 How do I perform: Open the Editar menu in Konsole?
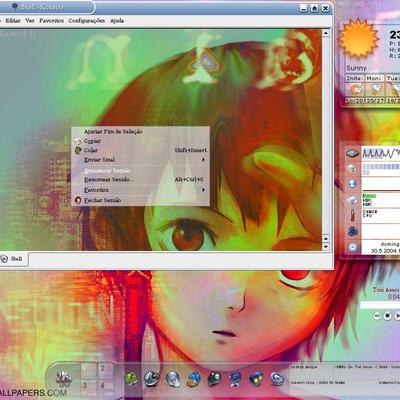pos(13,21)
